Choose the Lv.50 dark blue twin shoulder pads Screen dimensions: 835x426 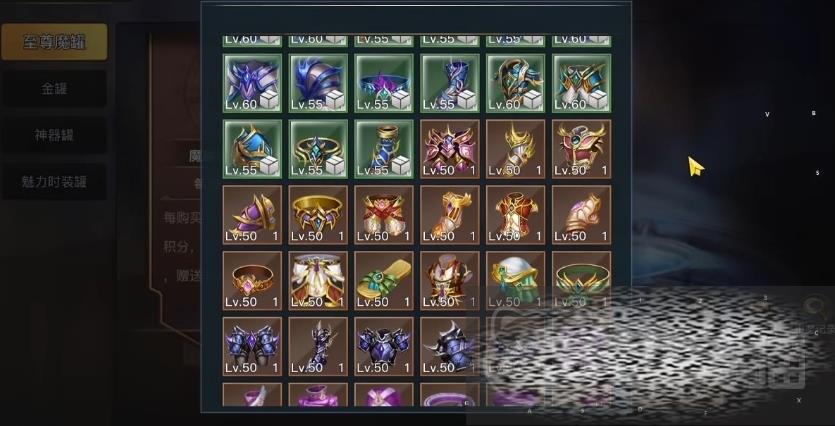tap(252, 347)
